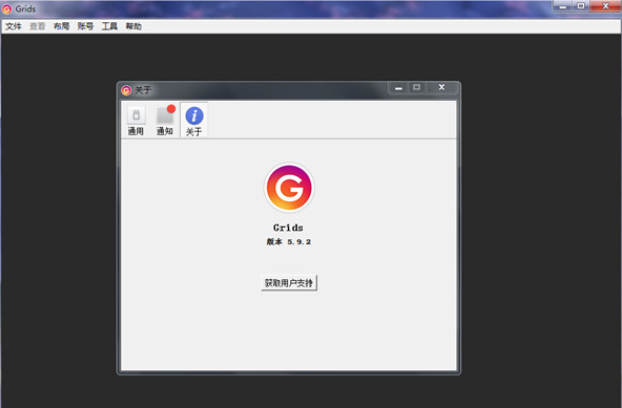The image size is (622, 408).
Task: Minimize the 关于 dialog window
Action: point(399,88)
